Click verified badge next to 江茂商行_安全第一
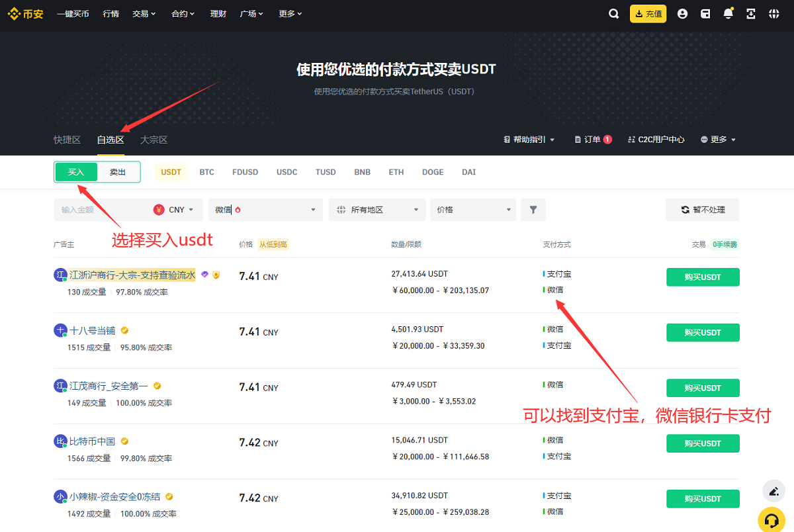This screenshot has height=532, width=794. (157, 386)
